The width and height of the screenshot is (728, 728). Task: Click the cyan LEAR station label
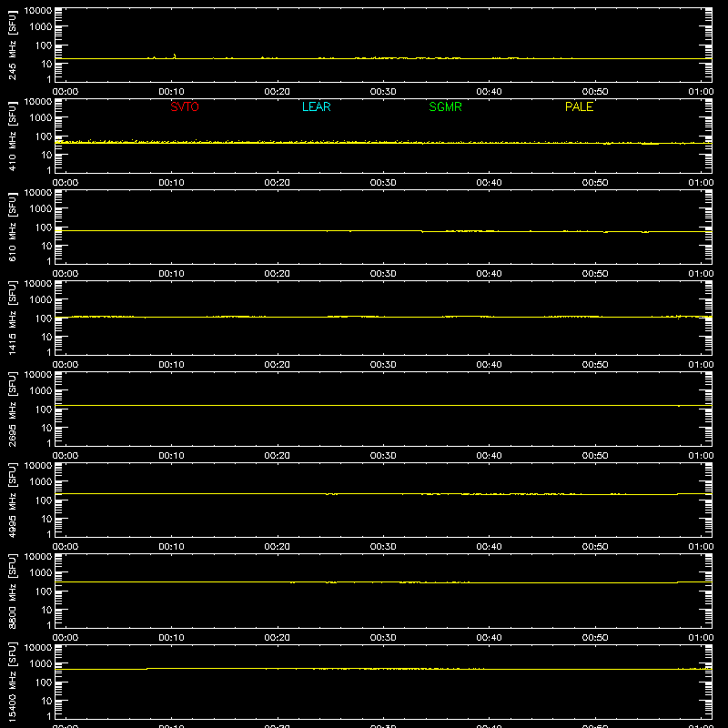point(316,106)
